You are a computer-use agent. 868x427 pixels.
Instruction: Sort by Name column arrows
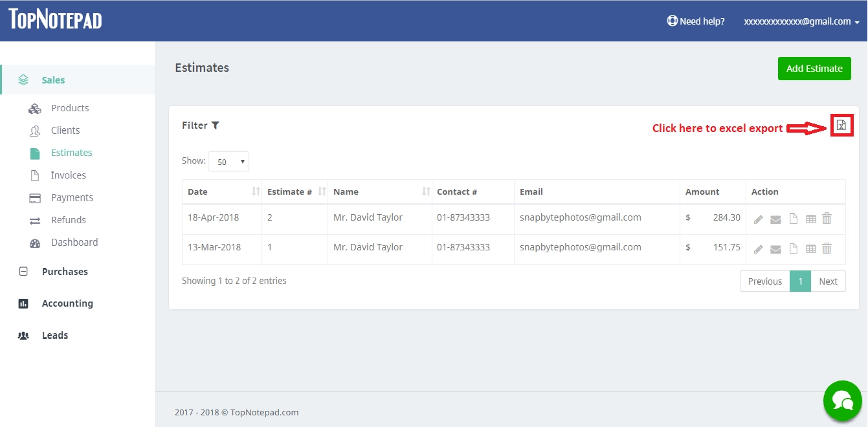(426, 192)
